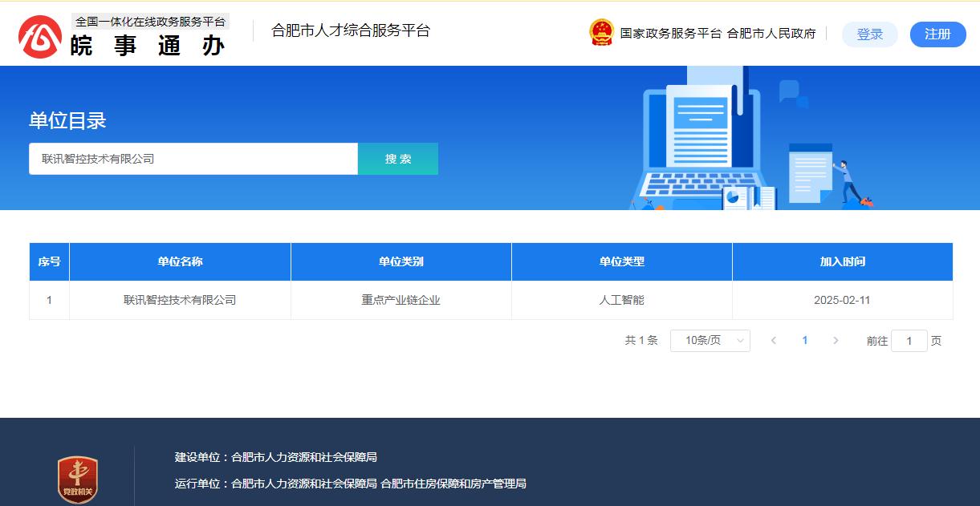Click 联讯智控技术有限公司 table row entry
980x506 pixels.
pos(180,301)
